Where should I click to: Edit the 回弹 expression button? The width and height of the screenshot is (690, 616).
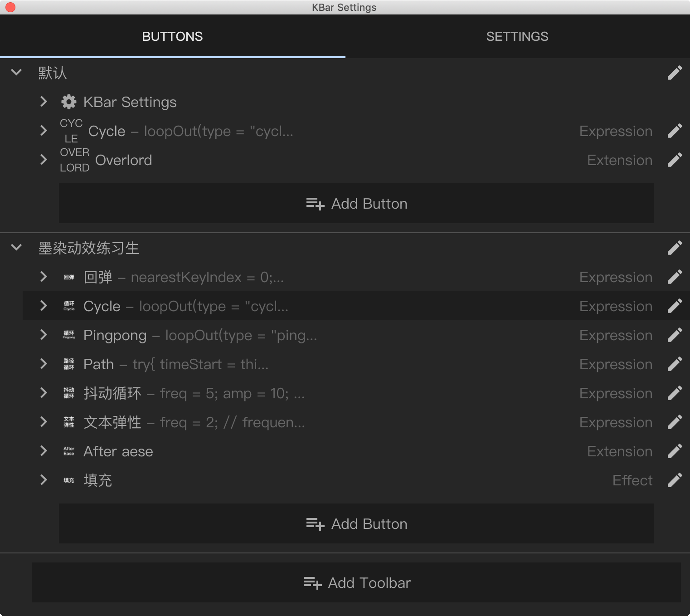click(675, 277)
